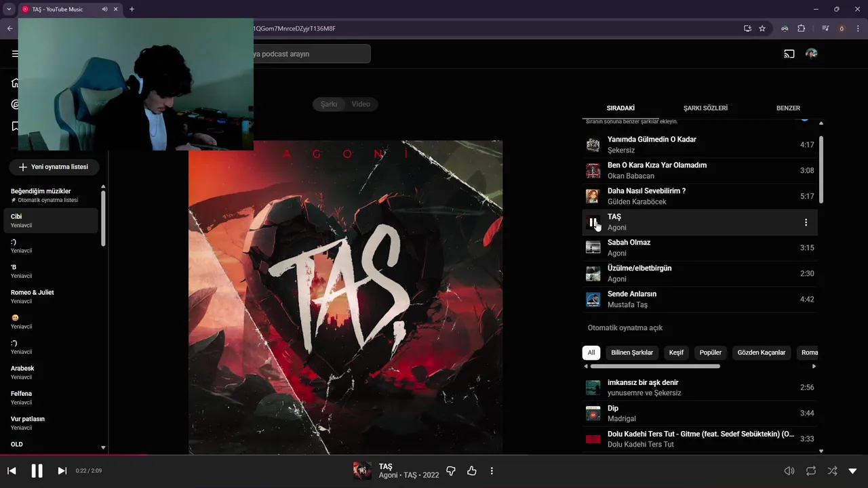The height and width of the screenshot is (488, 868).
Task: Click the search input field
Action: pyautogui.click(x=312, y=54)
